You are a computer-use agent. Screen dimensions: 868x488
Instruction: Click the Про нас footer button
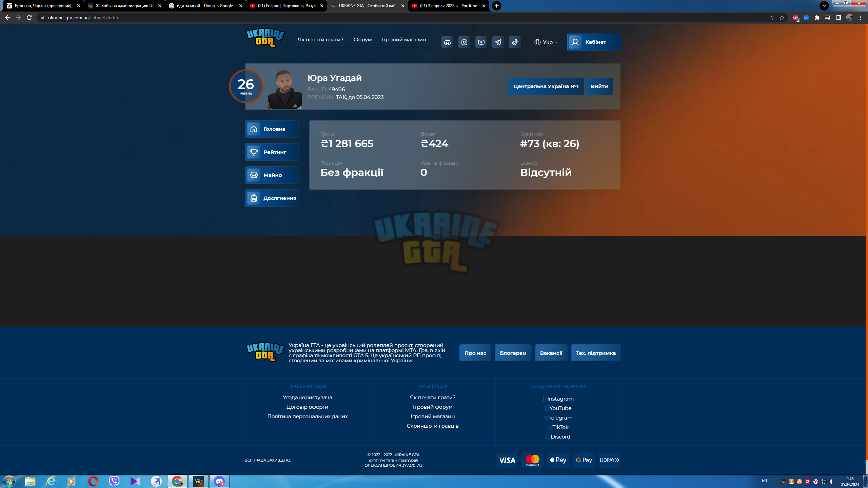click(x=475, y=353)
